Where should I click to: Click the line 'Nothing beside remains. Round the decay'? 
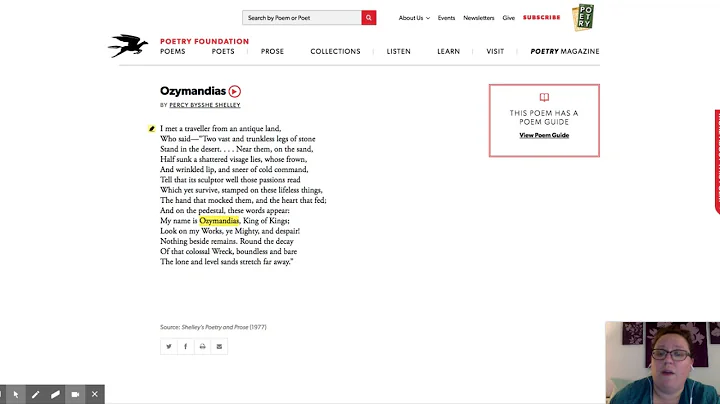(227, 241)
